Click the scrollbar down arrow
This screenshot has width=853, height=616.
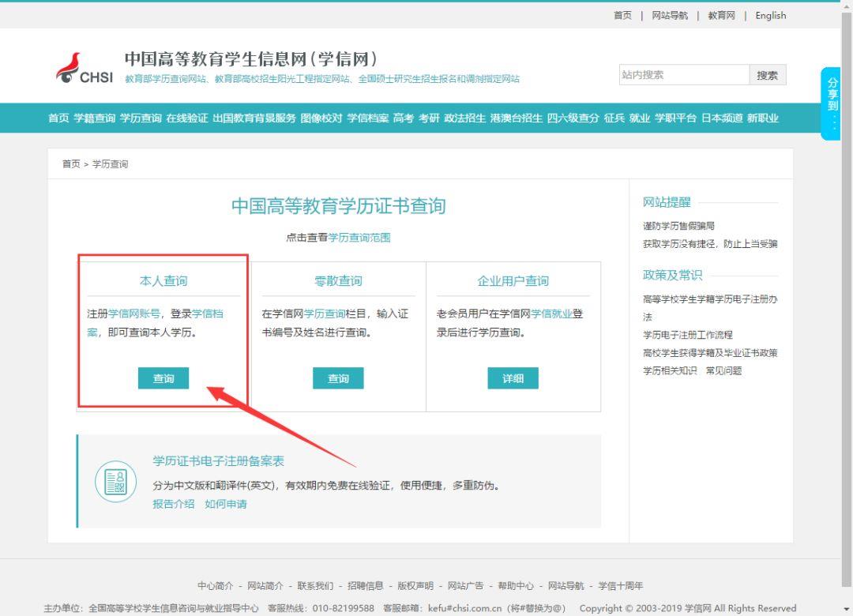click(x=847, y=608)
